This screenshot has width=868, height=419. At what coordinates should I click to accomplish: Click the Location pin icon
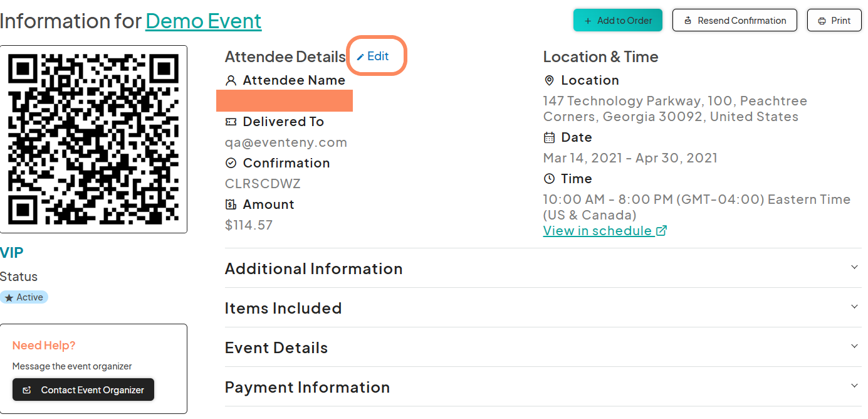click(x=549, y=80)
